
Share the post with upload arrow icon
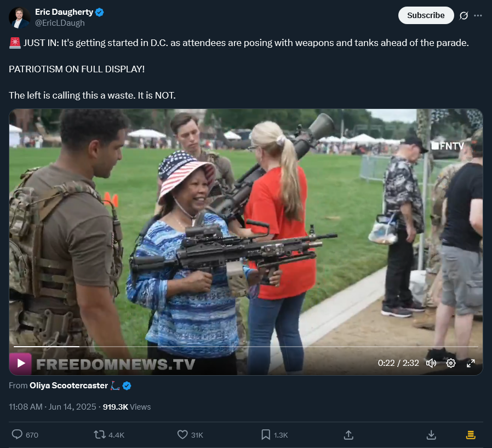click(348, 435)
